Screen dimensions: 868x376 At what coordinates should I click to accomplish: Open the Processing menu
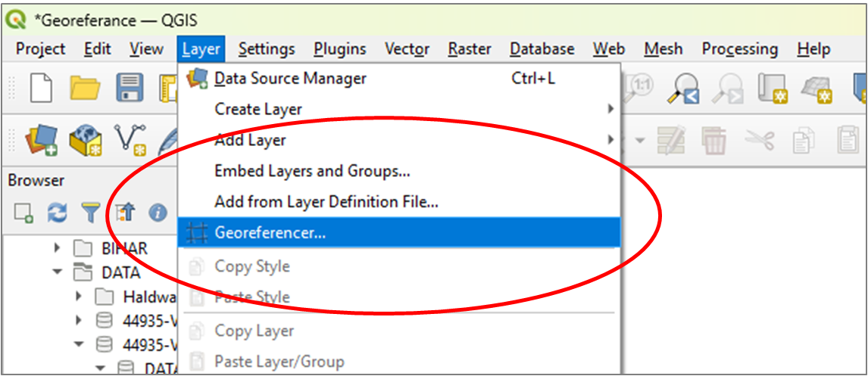click(x=740, y=49)
